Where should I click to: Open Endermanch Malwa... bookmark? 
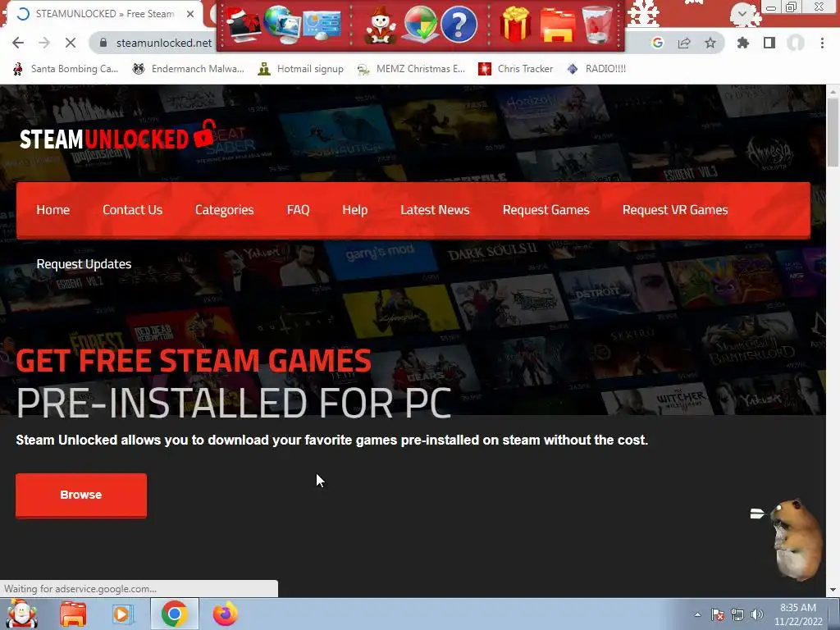188,69
